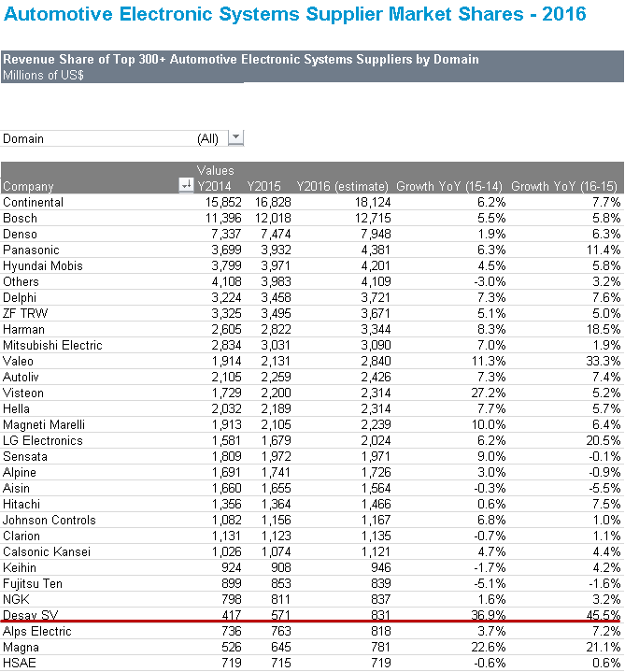
Task: Click the Hella company cell
Action: click(16, 408)
